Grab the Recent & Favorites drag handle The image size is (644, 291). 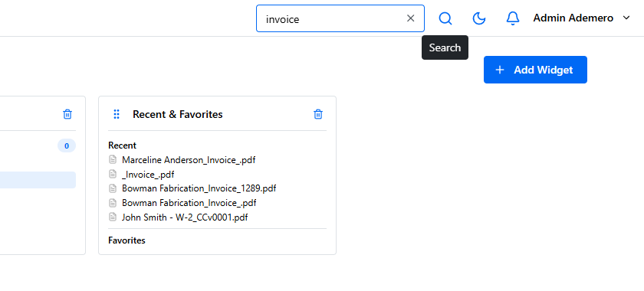pyautogui.click(x=117, y=114)
